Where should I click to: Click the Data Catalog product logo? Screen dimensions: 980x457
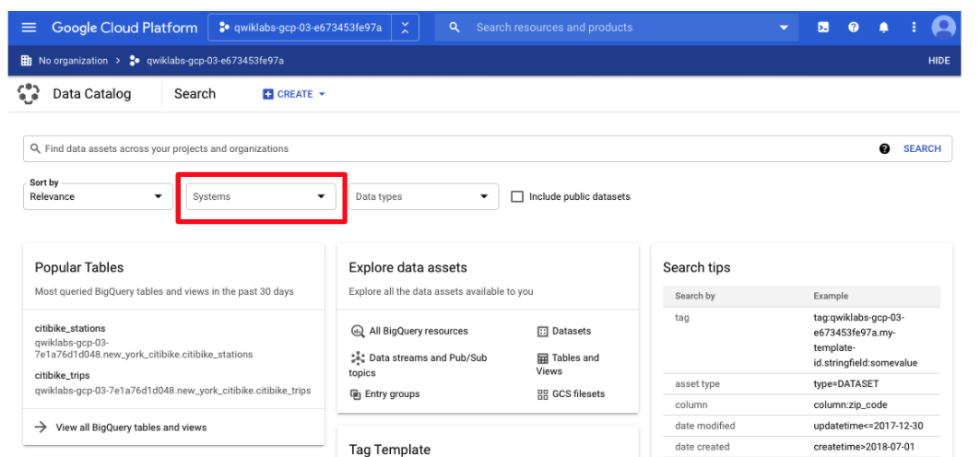pyautogui.click(x=29, y=94)
